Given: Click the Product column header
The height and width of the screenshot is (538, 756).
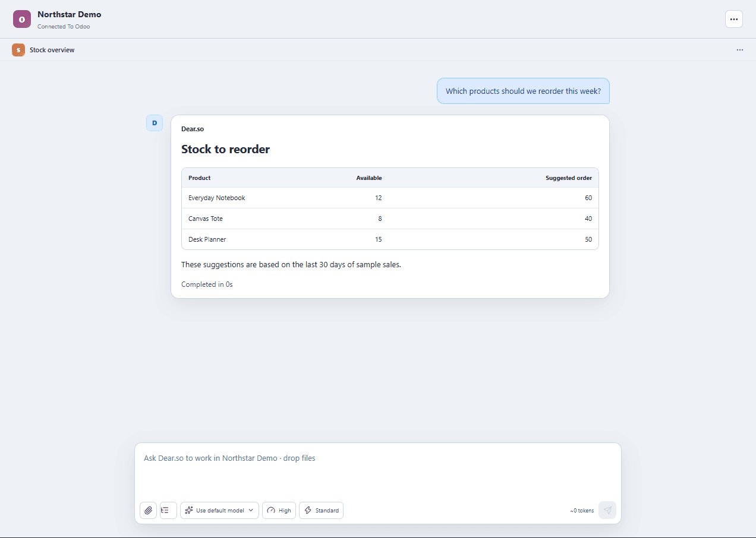Looking at the screenshot, I should point(200,178).
